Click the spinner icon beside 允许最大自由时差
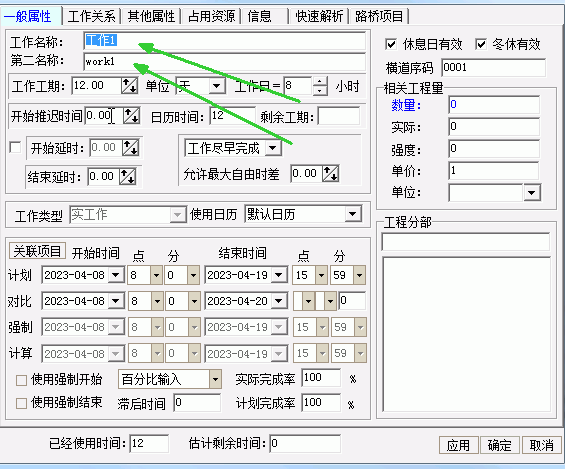Image resolution: width=565 pixels, height=469 pixels. pyautogui.click(x=330, y=174)
